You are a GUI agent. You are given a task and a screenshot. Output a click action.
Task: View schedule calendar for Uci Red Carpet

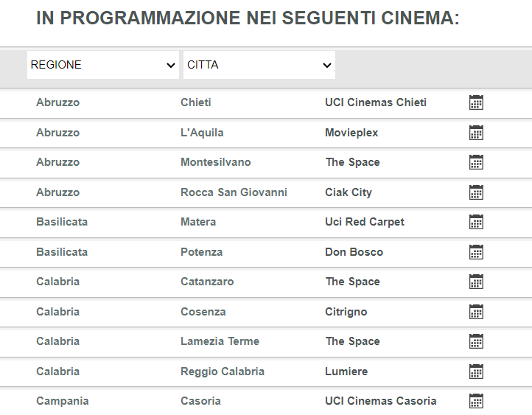click(476, 222)
